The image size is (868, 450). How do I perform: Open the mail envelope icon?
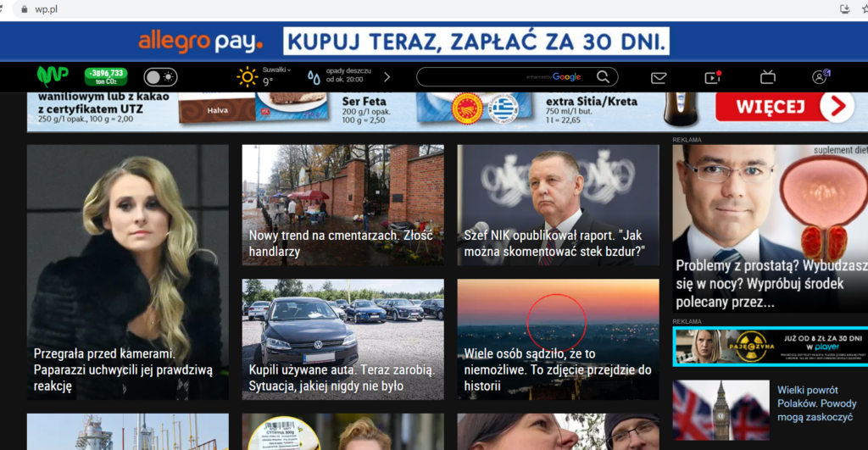pos(659,78)
